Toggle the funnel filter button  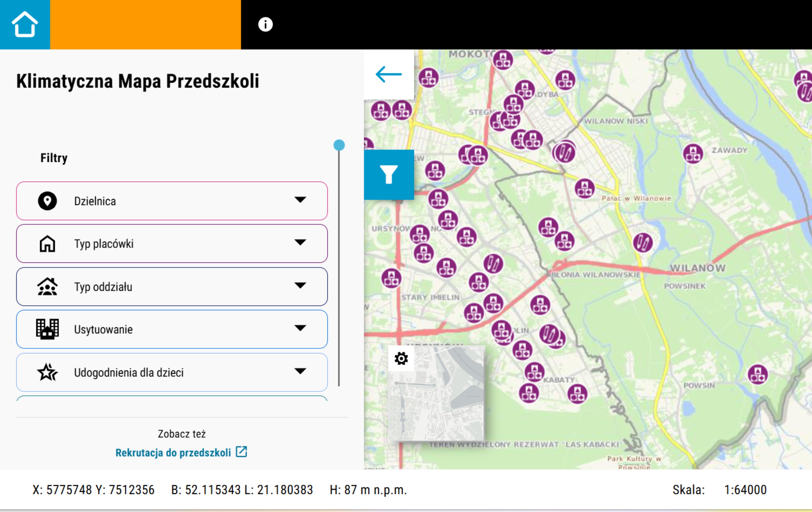[x=389, y=175]
